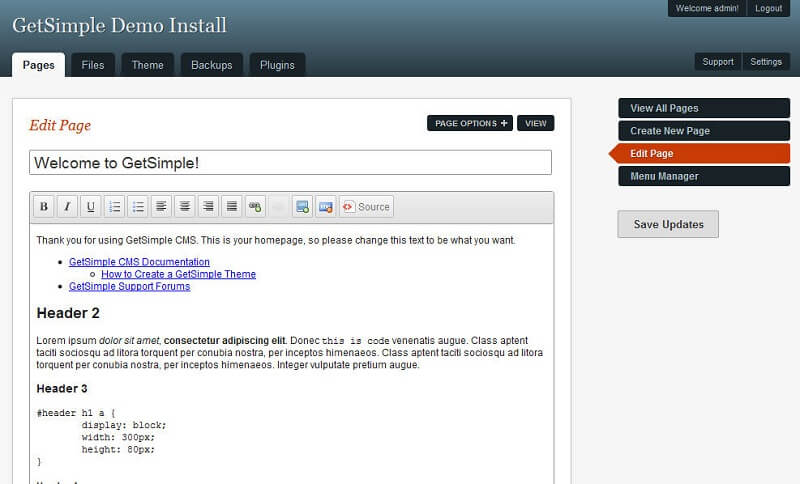Toggle bold formatting in the editor toolbar
800x484 pixels.
point(44,207)
